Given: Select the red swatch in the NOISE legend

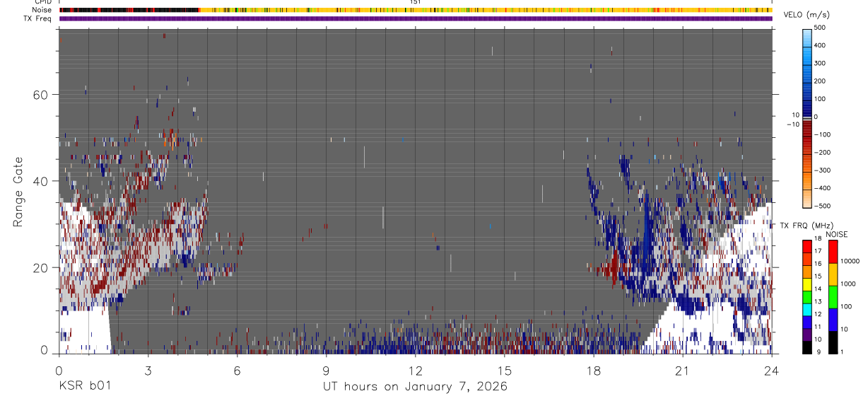Looking at the screenshot, I should 833,252.
